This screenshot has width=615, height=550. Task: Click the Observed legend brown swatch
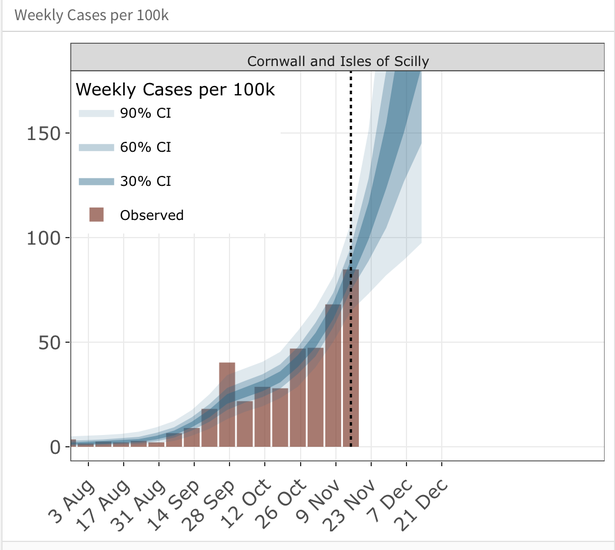[97, 214]
